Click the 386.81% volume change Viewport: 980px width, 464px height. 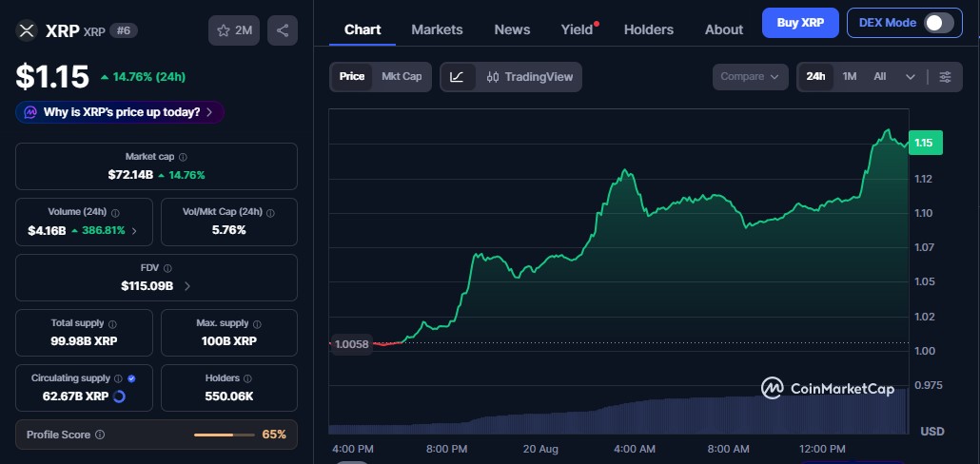(x=98, y=231)
